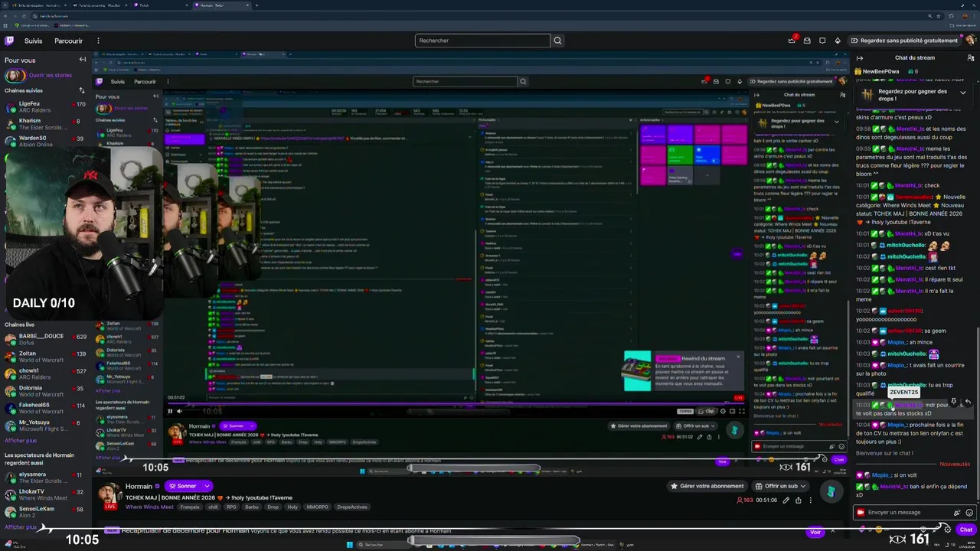This screenshot has width=980, height=551.
Task: Open the user avatar menu at top right
Action: coord(970,41)
